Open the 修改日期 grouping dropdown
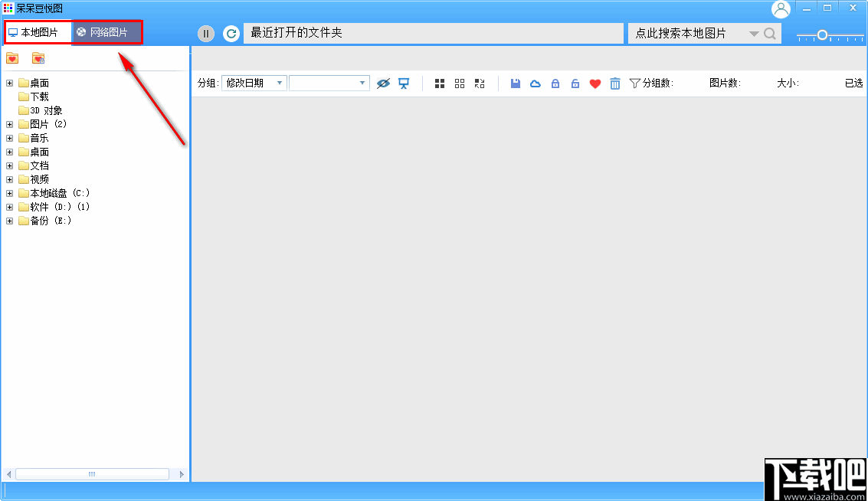868x501 pixels. click(254, 83)
